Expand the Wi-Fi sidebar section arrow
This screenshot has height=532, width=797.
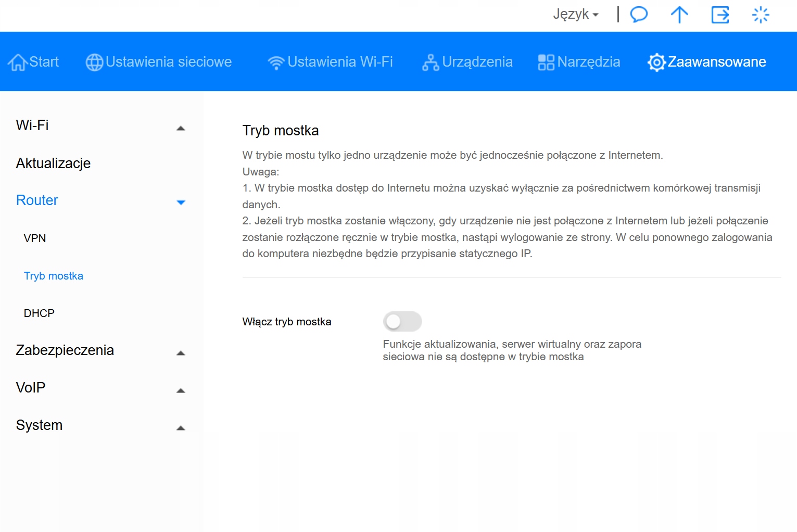[181, 128]
